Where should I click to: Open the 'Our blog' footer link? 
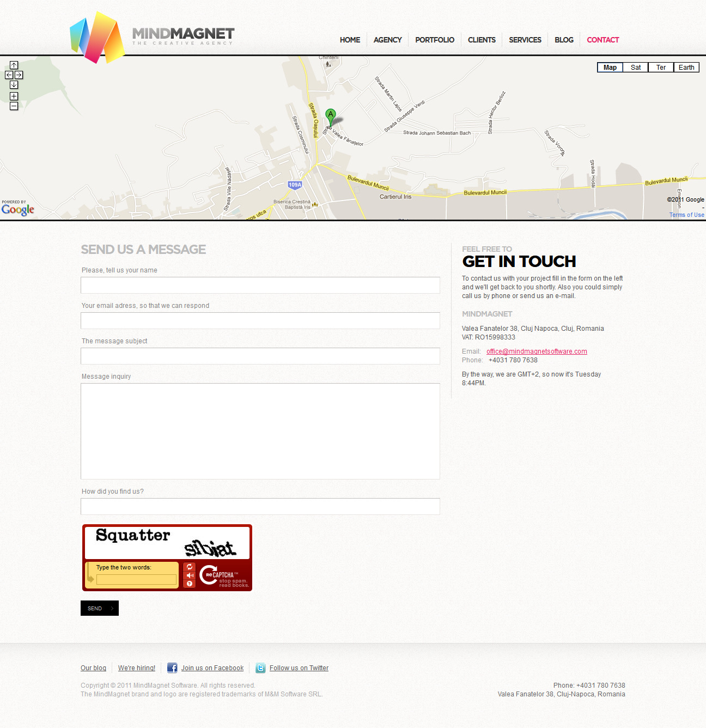tap(93, 668)
